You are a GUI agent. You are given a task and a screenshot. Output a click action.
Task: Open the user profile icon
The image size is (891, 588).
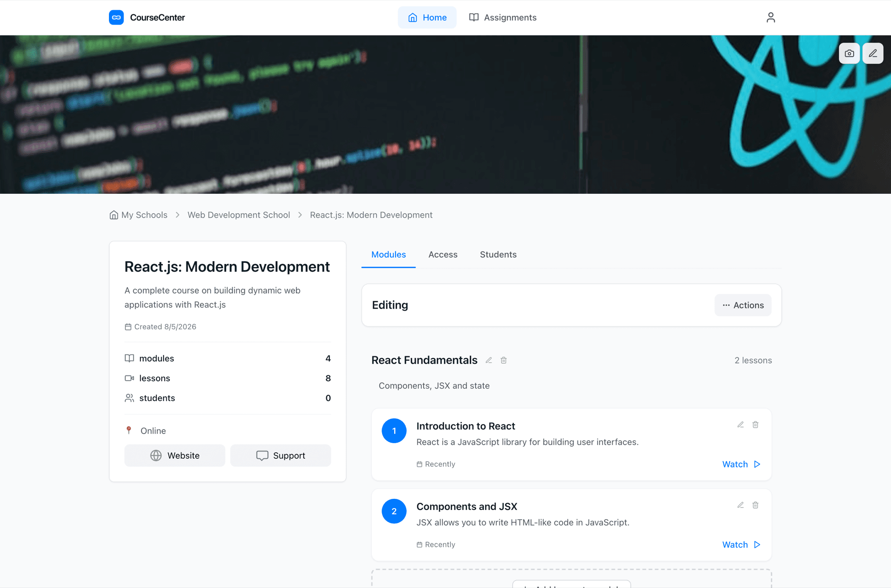[x=770, y=17]
